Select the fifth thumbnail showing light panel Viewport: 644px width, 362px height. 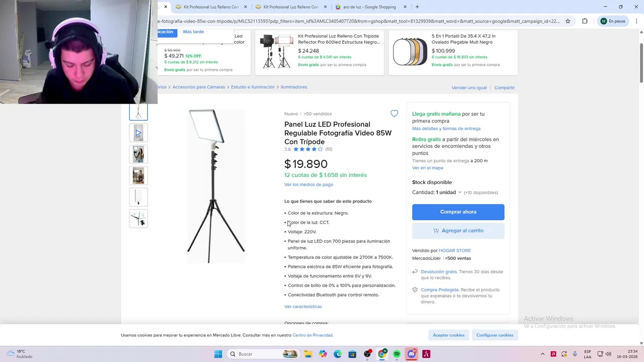pos(138,197)
